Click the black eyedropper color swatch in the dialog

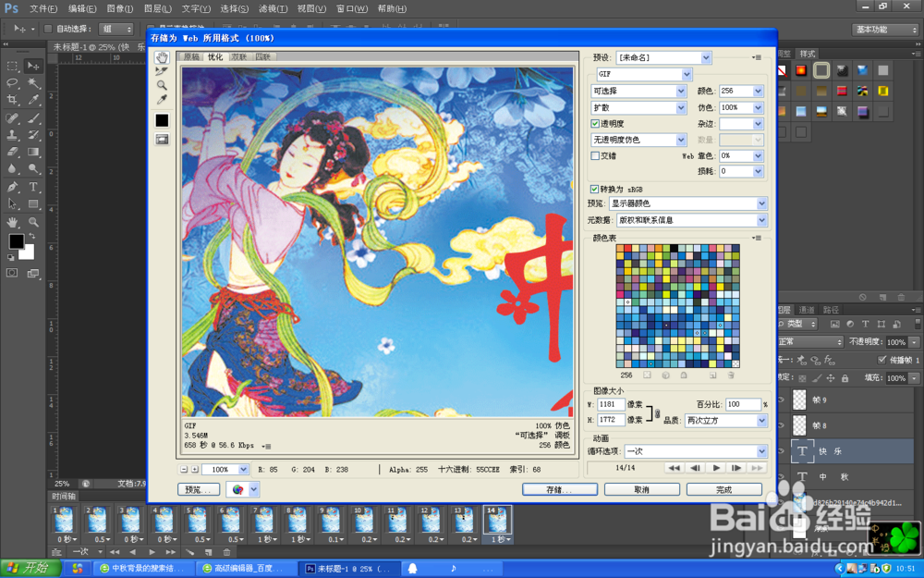pyautogui.click(x=162, y=120)
